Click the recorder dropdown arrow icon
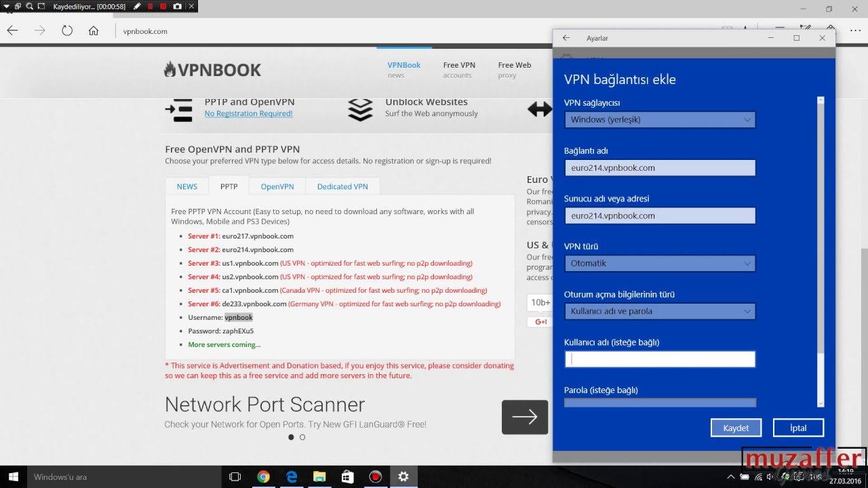868x488 pixels. [x=5, y=6]
